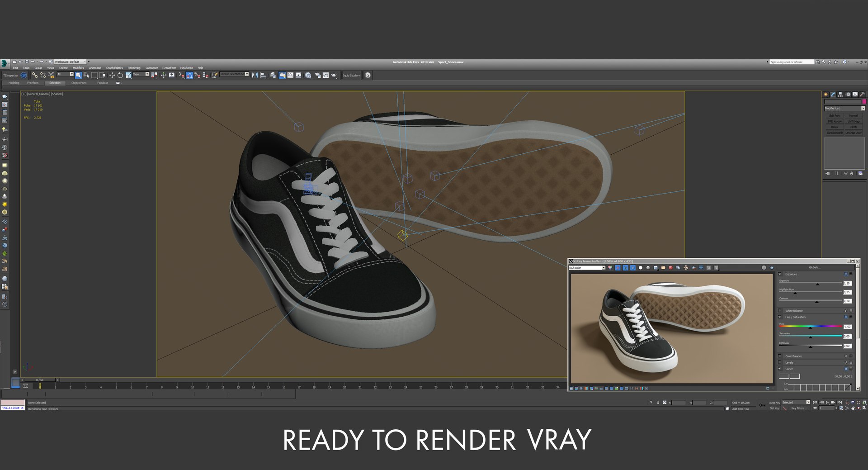
Task: Click the Unwrap UVW modifier button
Action: point(854,133)
